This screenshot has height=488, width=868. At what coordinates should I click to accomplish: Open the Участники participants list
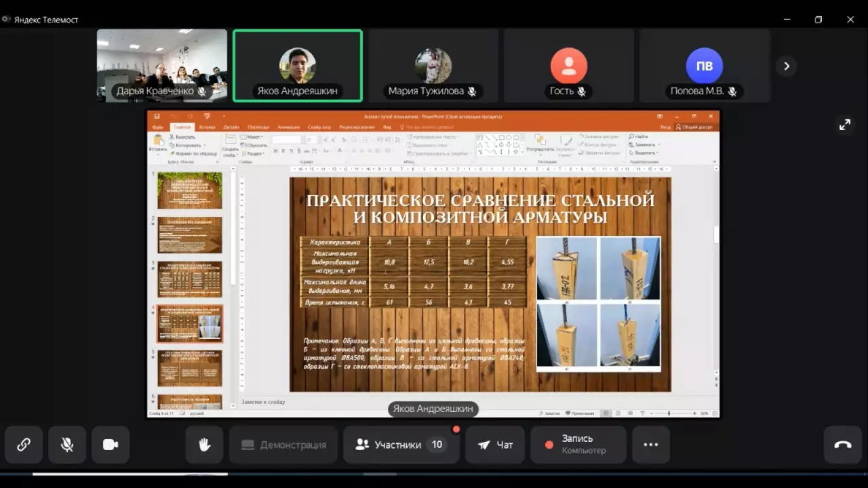click(400, 445)
